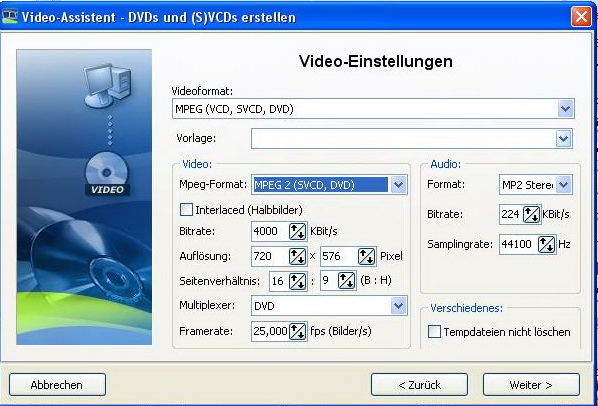Click the Auflösung height 576 spinner arrows
Viewport: 598px width, 406px height.
367,256
